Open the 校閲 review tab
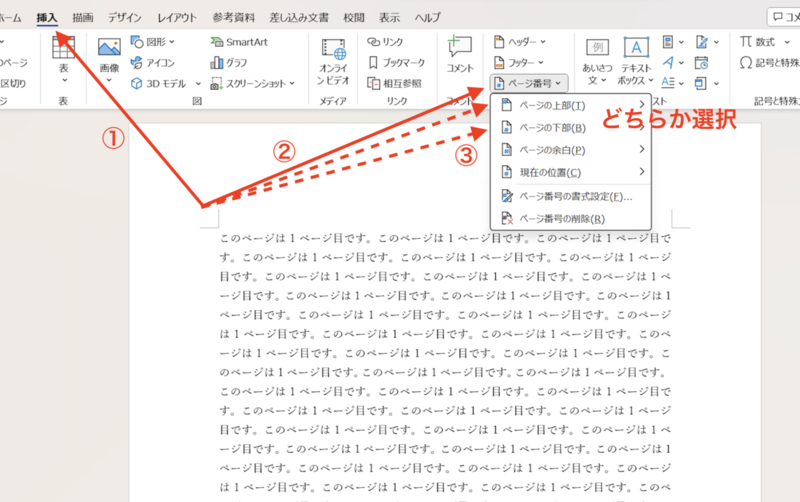This screenshot has width=800, height=502. coord(354,17)
